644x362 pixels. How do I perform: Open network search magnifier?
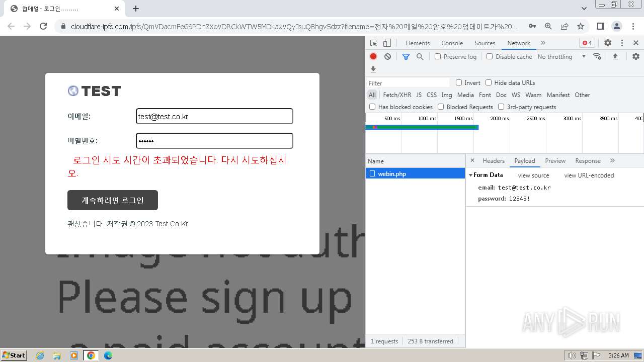click(420, 57)
